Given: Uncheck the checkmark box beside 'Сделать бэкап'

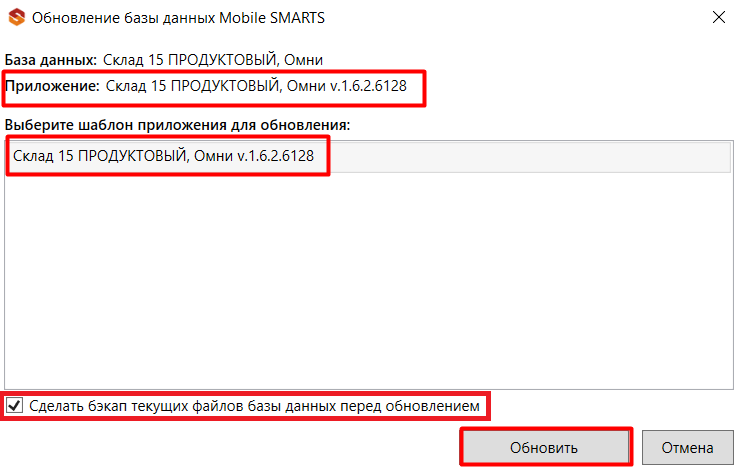Looking at the screenshot, I should coord(14,405).
